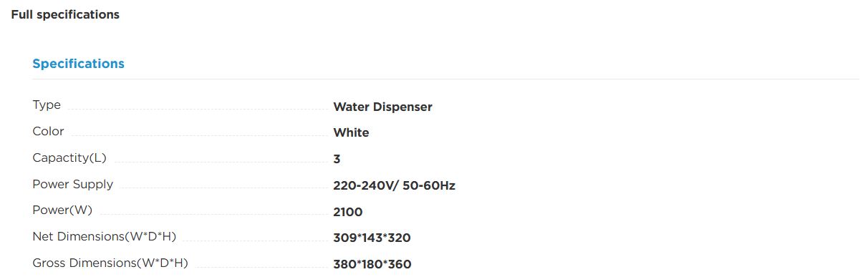Click the Color label

pyautogui.click(x=48, y=132)
